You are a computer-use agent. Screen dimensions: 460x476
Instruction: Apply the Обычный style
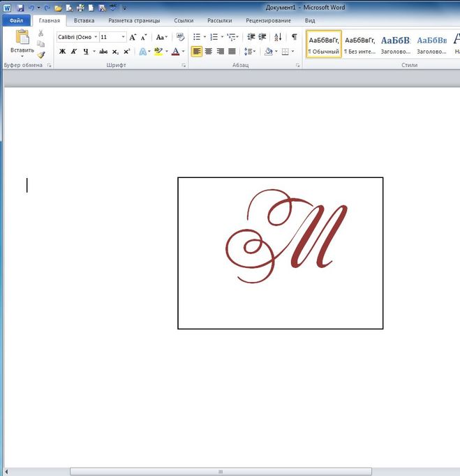coord(324,45)
